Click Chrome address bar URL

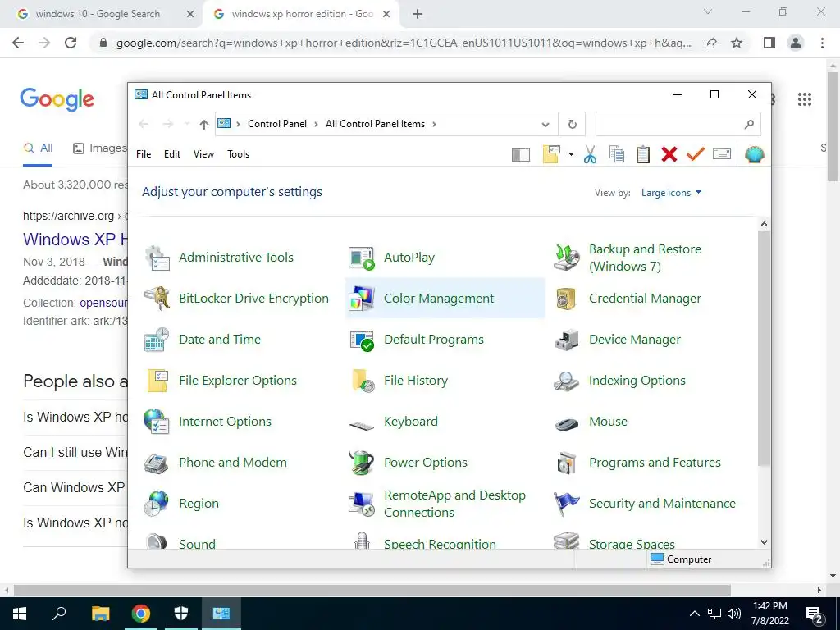(403, 43)
